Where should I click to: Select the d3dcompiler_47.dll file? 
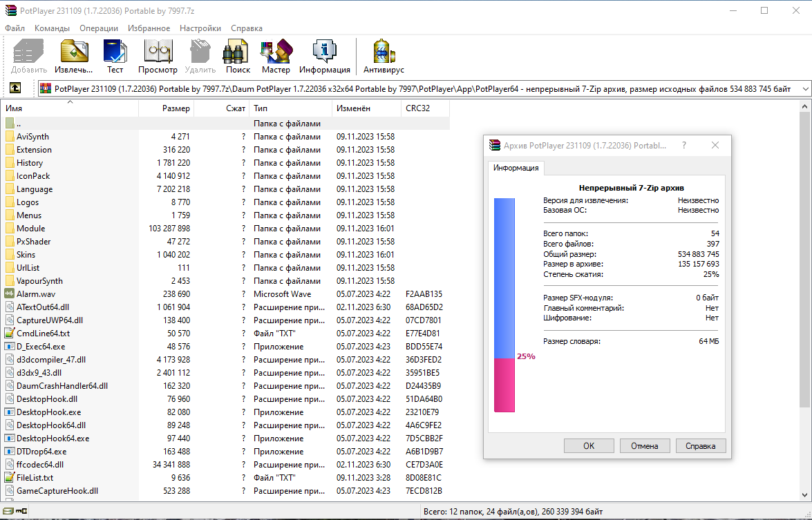click(225, 360)
